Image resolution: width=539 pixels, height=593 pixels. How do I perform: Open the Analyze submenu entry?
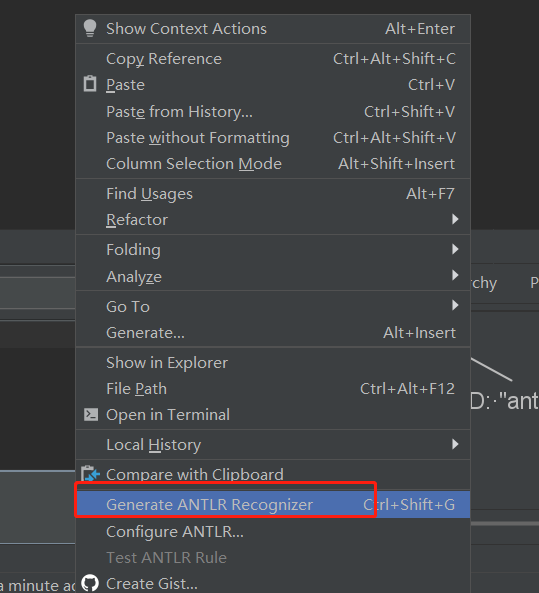coord(273,276)
